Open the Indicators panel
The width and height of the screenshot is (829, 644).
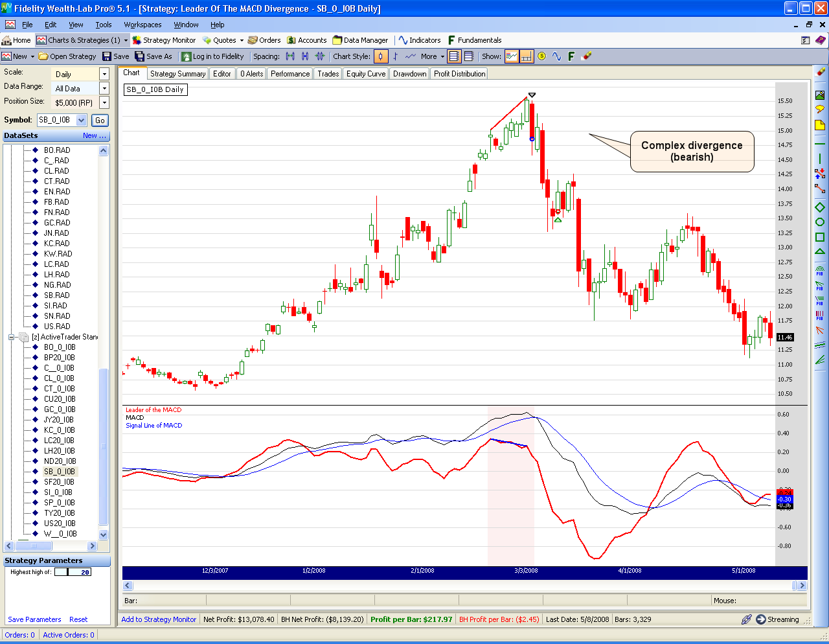pos(419,40)
